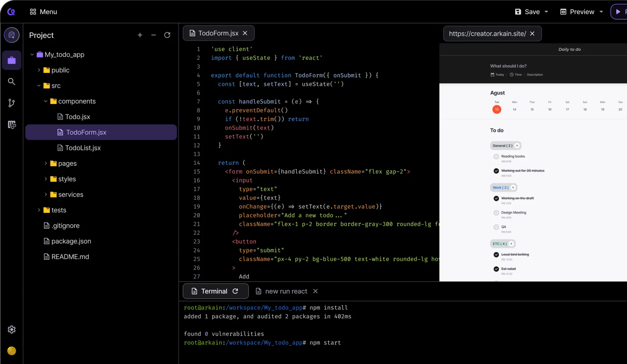Refresh the Project file tree
This screenshot has width=627, height=364.
coord(167,35)
